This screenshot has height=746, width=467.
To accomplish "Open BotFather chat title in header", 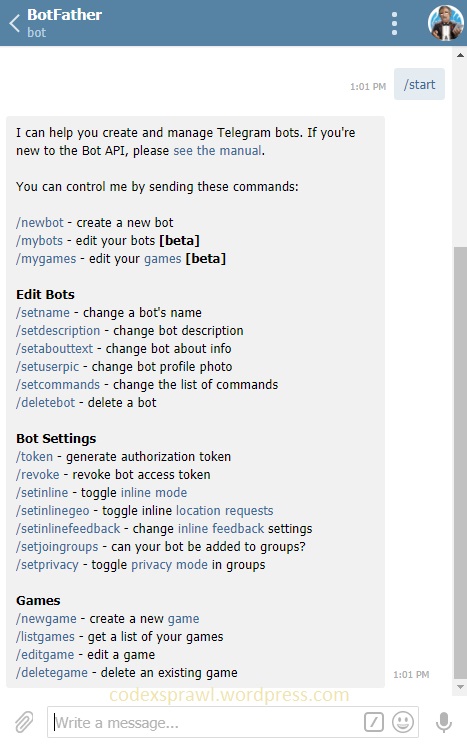I will [x=65, y=15].
